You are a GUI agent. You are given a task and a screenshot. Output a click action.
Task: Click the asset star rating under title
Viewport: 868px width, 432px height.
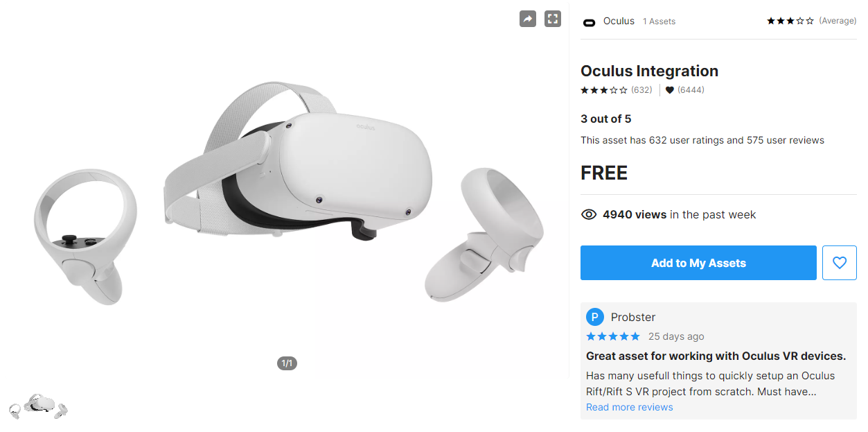pyautogui.click(x=604, y=90)
